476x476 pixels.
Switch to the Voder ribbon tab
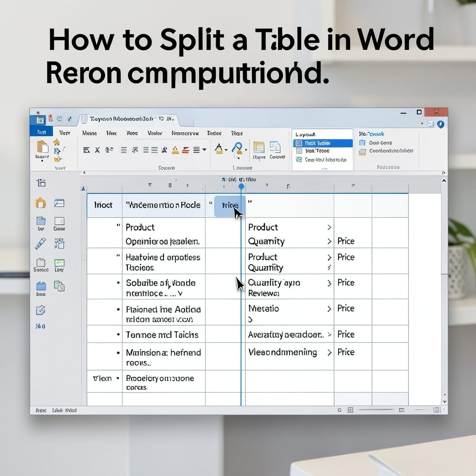[155, 133]
